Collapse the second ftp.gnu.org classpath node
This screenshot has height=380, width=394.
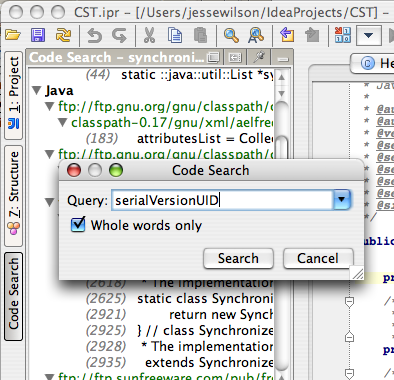50,154
